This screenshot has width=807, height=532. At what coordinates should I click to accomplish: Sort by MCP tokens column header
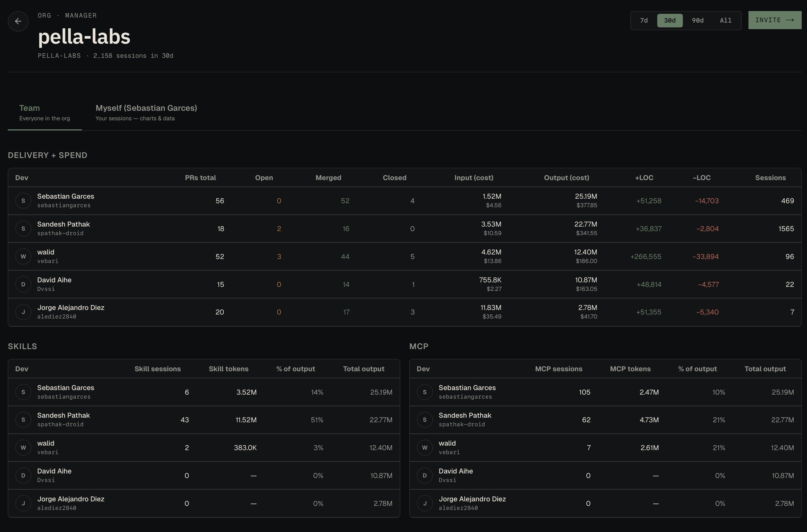click(630, 369)
